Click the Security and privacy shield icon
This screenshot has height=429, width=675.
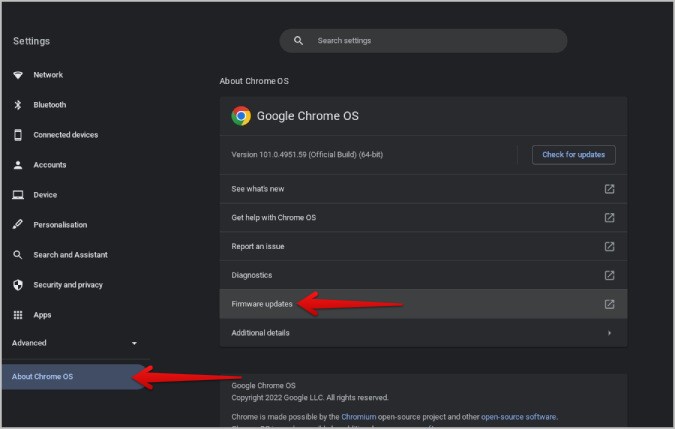pyautogui.click(x=18, y=285)
